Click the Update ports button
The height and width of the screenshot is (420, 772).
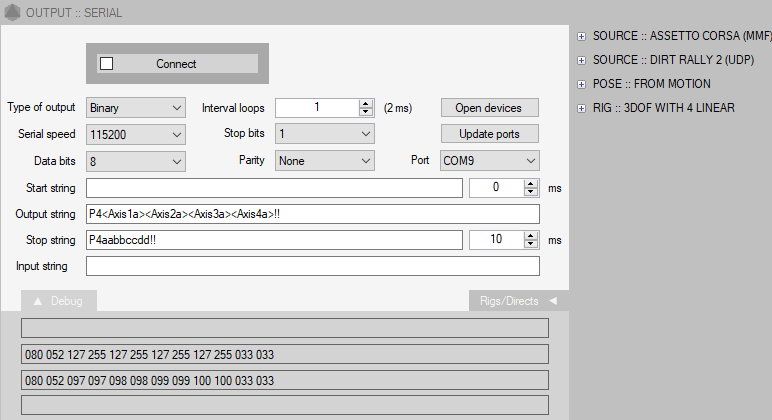click(x=489, y=134)
